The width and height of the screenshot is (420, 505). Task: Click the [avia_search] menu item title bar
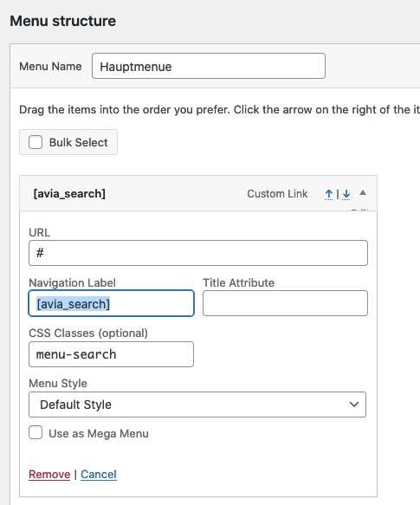[x=198, y=193]
